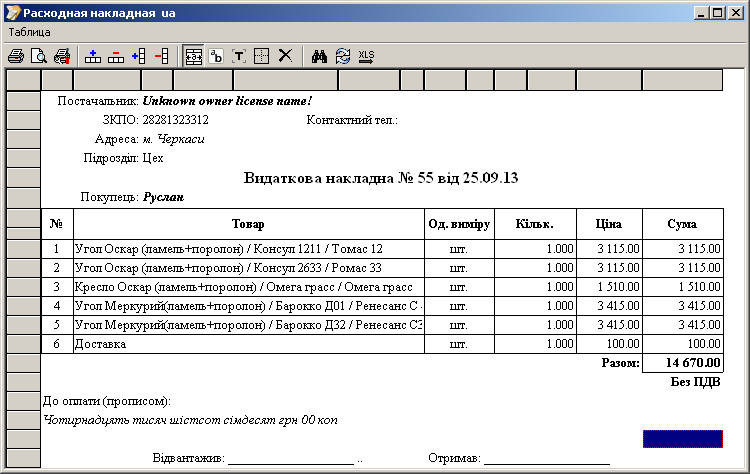Open printer setup icon with red mark

click(62, 56)
